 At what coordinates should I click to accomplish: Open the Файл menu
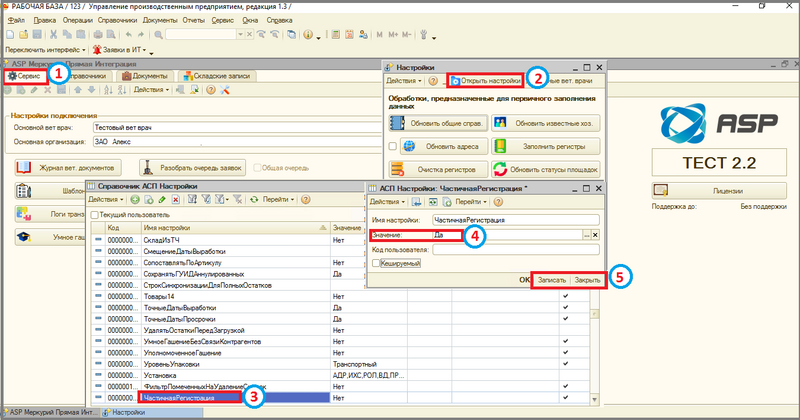[x=16, y=20]
